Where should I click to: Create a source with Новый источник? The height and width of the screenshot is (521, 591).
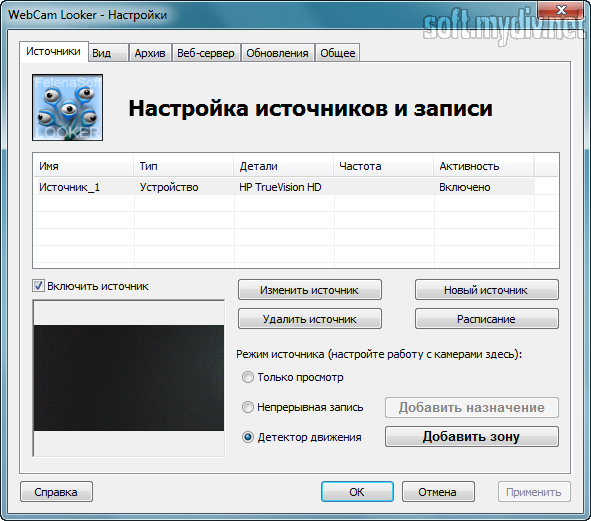coord(487,290)
